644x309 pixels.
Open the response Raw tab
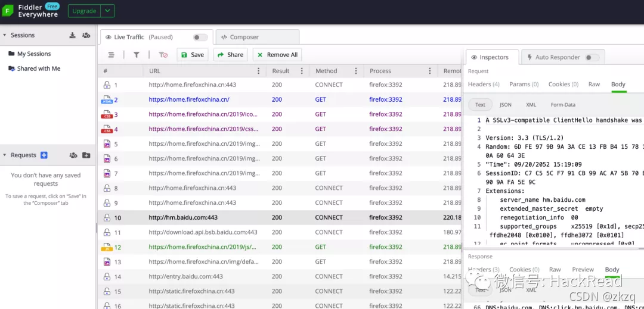point(555,269)
